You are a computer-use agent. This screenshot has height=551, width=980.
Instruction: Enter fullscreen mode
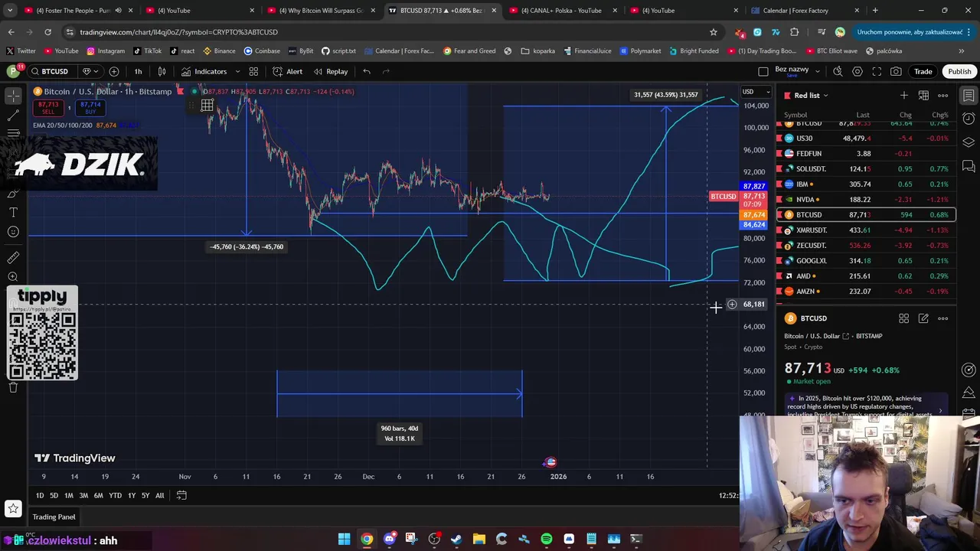click(x=877, y=71)
